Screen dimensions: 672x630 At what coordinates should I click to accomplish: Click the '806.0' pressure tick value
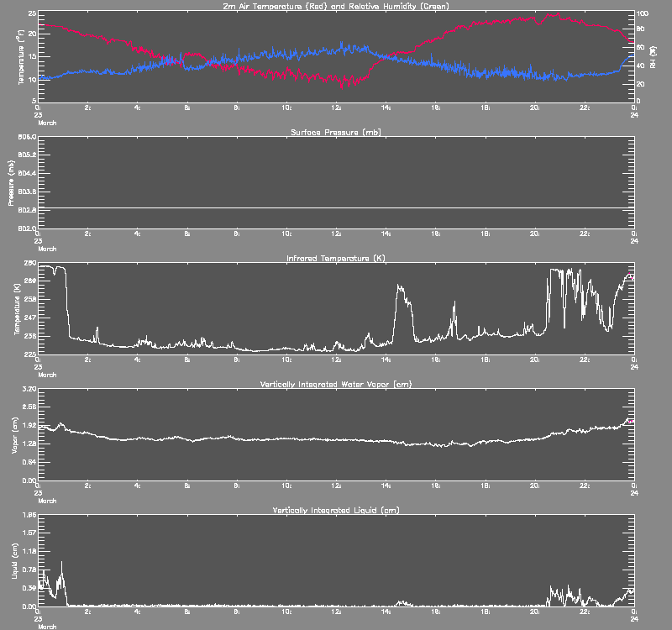click(27, 137)
